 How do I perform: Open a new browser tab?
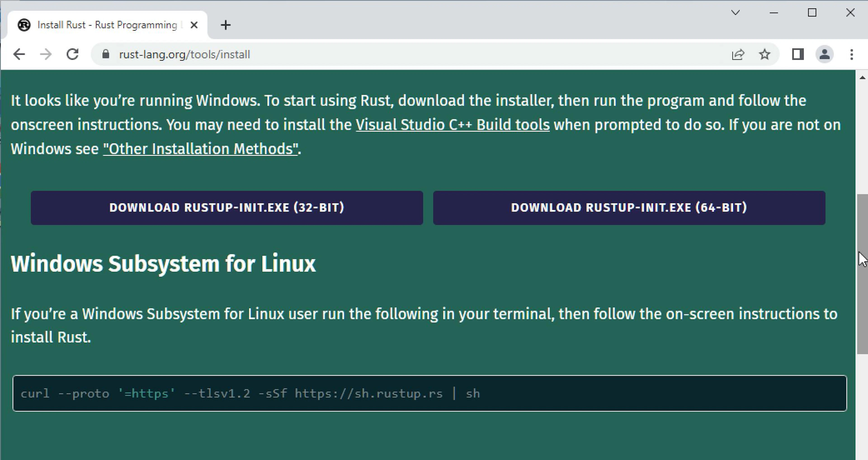(226, 25)
